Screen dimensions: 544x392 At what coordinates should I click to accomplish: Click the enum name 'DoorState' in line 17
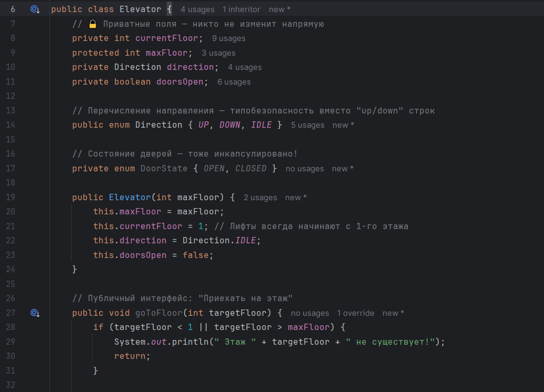point(164,169)
